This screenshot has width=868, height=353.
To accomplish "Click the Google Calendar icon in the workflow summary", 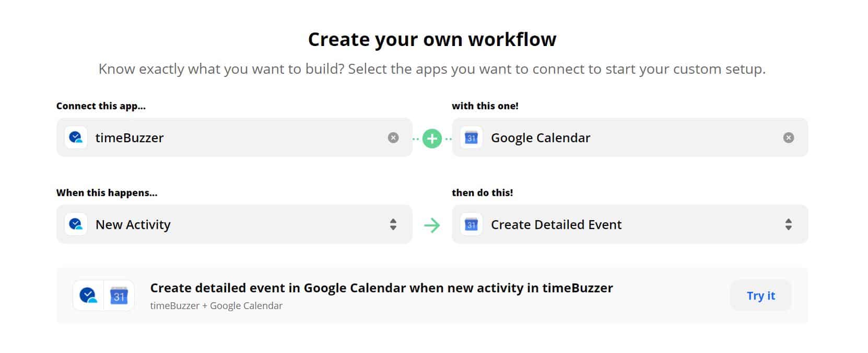I will click(119, 295).
